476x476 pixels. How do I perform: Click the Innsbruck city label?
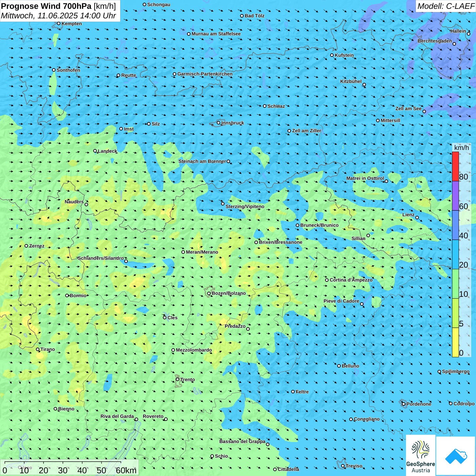click(233, 123)
